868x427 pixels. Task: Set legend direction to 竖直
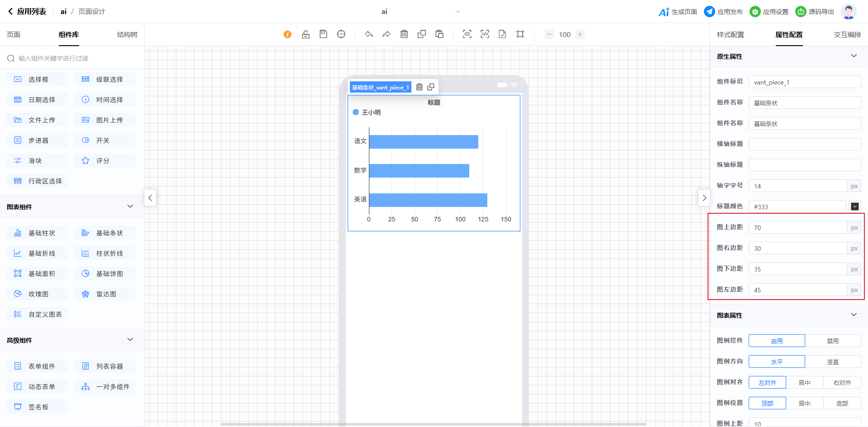coord(832,362)
